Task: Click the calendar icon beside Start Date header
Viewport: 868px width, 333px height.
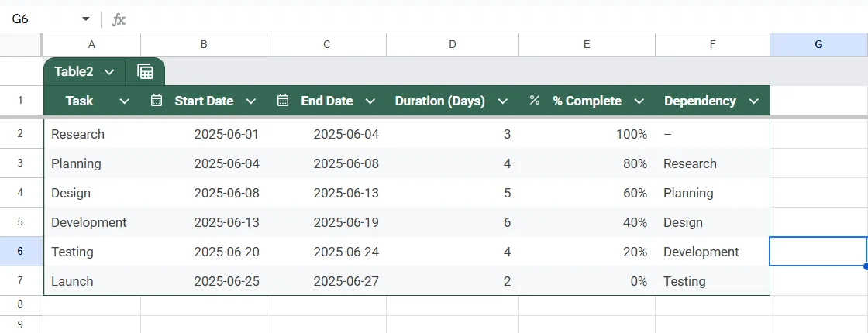Action: [x=157, y=100]
